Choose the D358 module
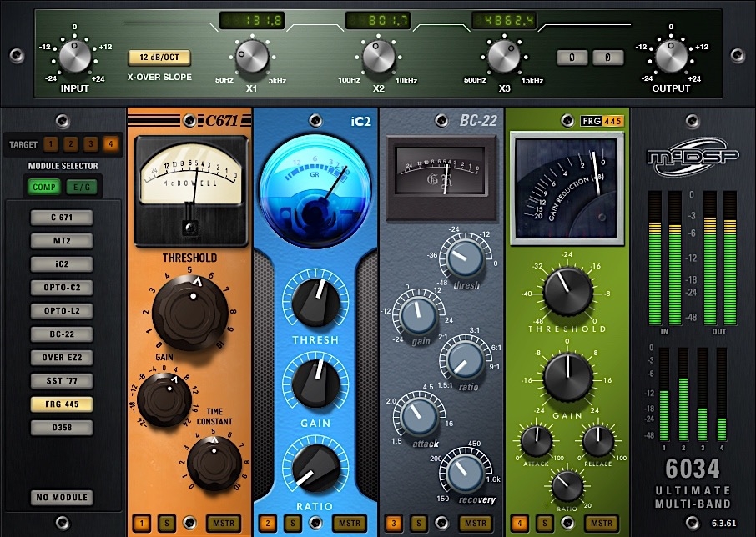 (62, 428)
